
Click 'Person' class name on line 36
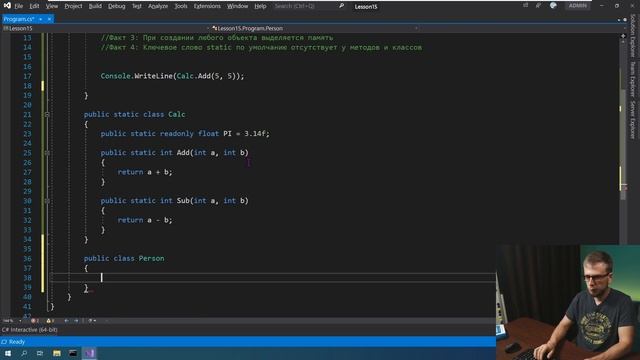(151, 259)
